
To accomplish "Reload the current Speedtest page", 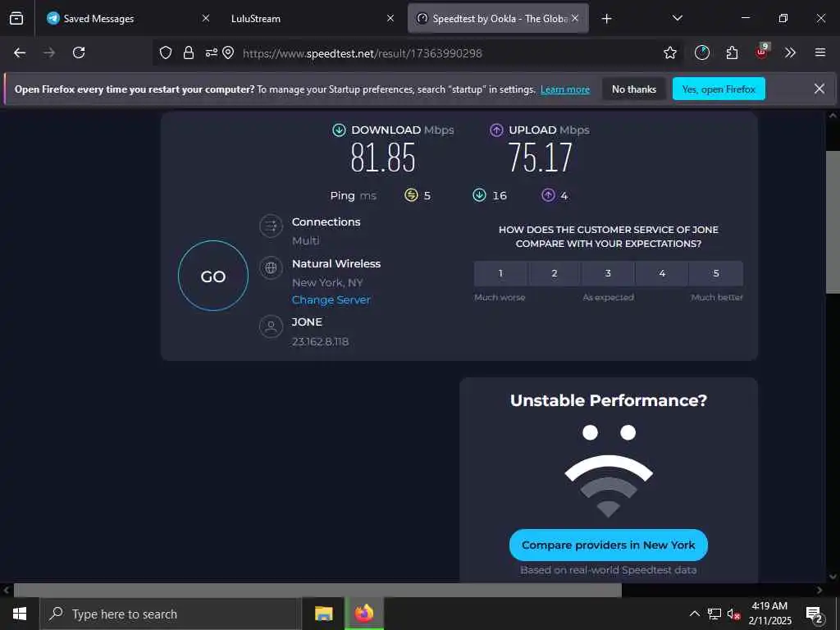I will [x=79, y=52].
